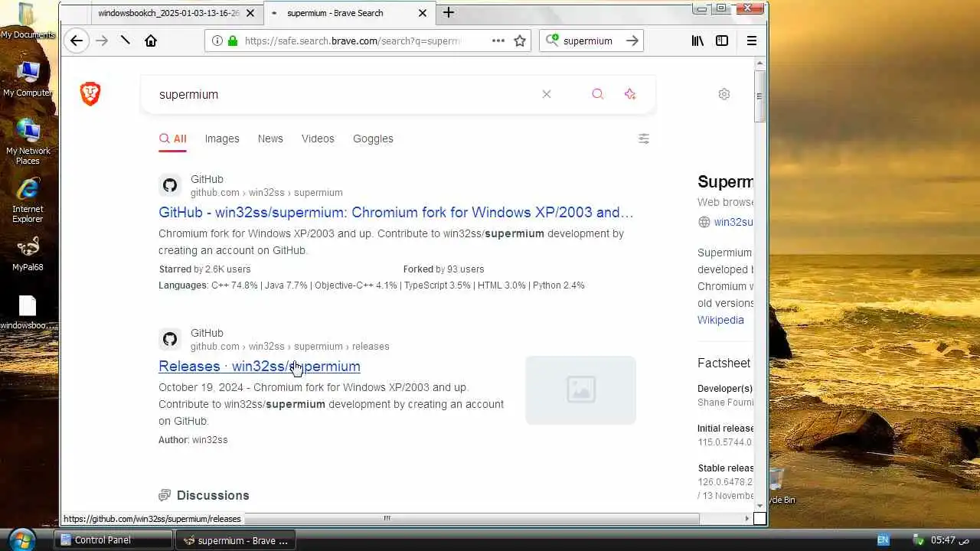Screen dimensions: 980x551
Task: Click the browser address bar URL
Action: click(353, 41)
